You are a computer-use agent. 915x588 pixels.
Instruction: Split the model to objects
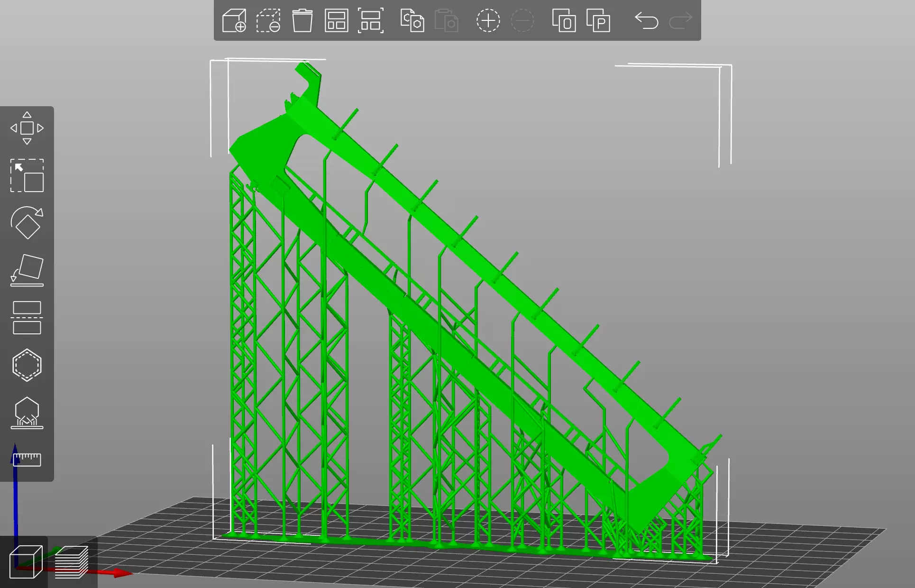coord(564,21)
